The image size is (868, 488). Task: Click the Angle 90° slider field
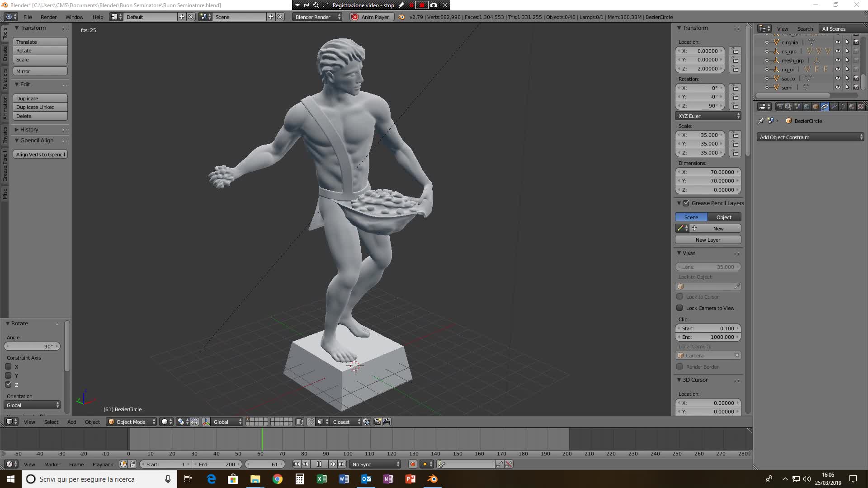[x=32, y=346]
